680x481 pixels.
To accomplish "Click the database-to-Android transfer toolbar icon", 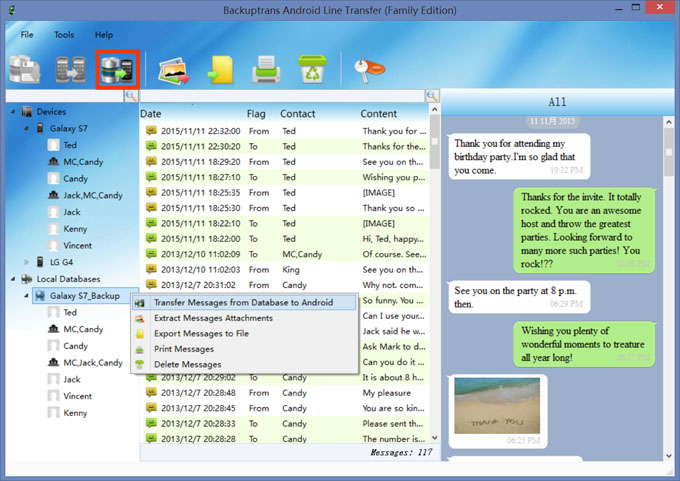I will click(x=117, y=69).
